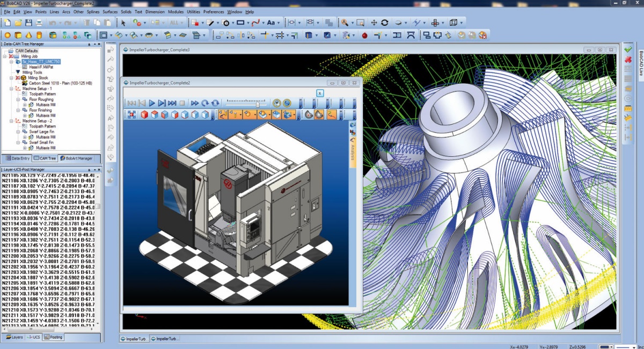
Task: Click the Zoom Window icon in the top toolbar
Action: pyautogui.click(x=360, y=23)
